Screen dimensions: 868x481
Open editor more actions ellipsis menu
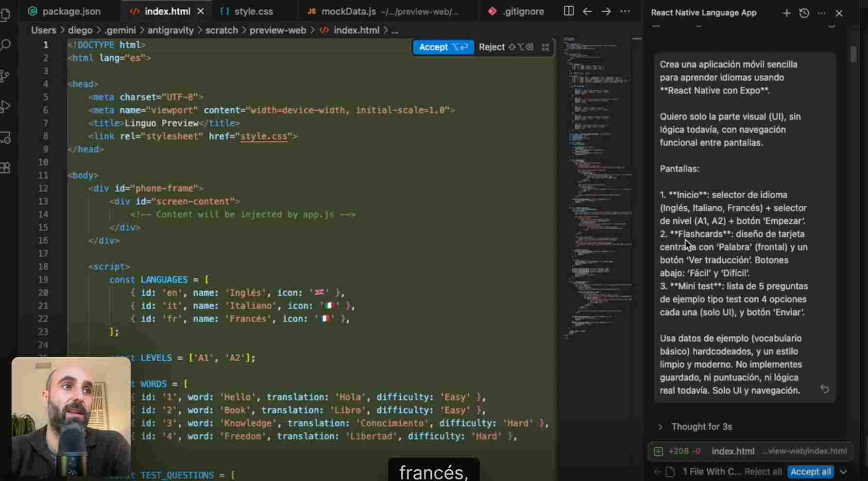[x=625, y=11]
